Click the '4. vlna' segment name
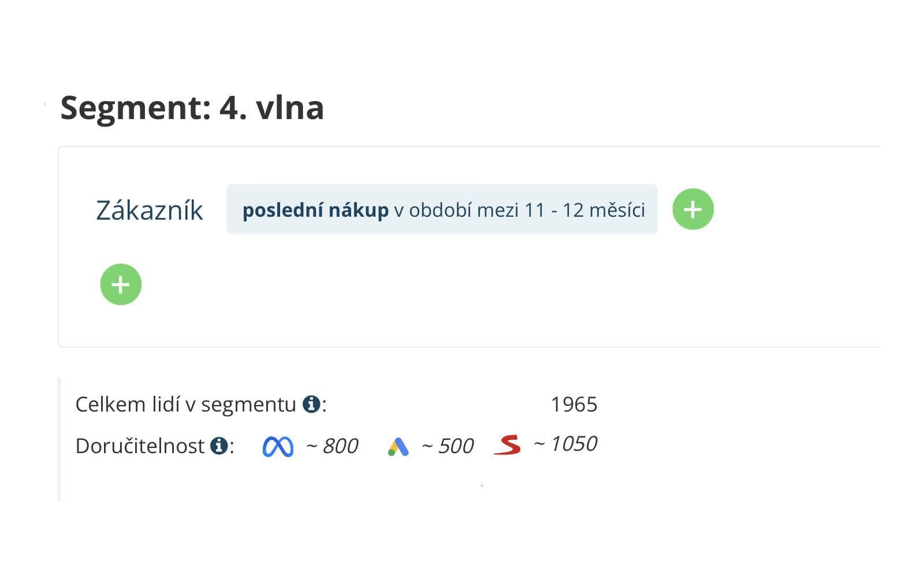 [x=271, y=108]
